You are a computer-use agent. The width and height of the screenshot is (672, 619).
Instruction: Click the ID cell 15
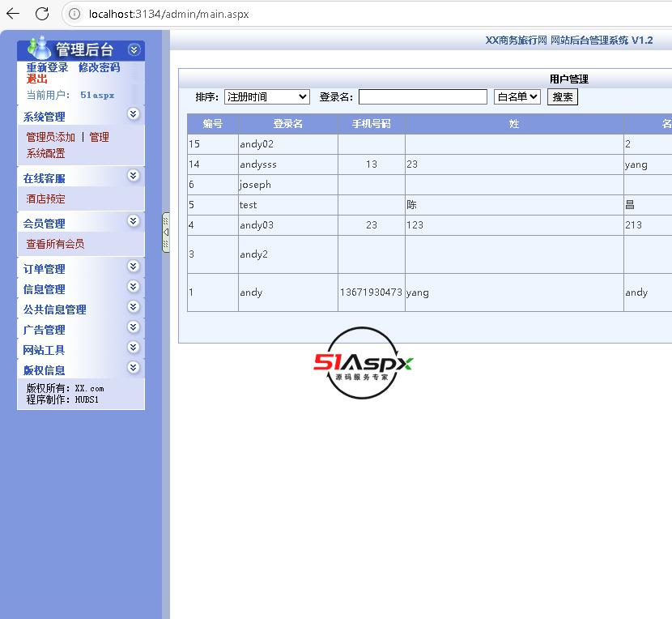click(213, 144)
